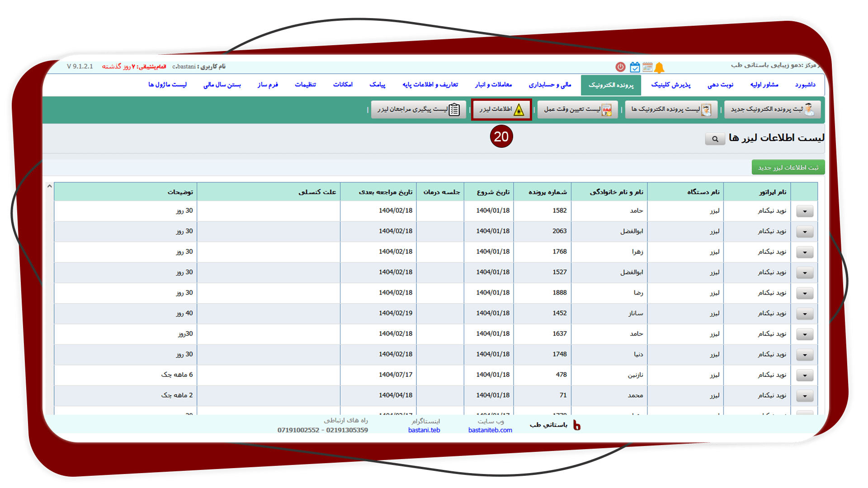This screenshot has height=488, width=868.
Task: Expand row actions for file number 1527
Action: pyautogui.click(x=805, y=273)
